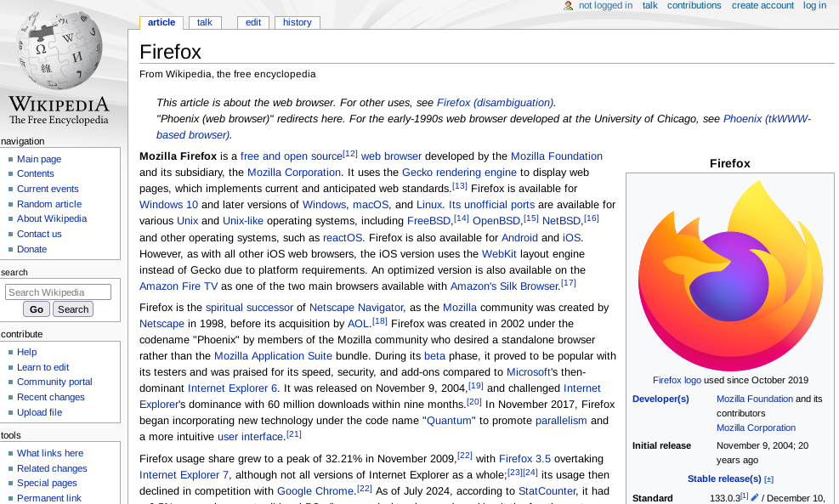Viewport: 839px width, 504px height.
Task: Open the spiritual successor link
Action: (249, 308)
